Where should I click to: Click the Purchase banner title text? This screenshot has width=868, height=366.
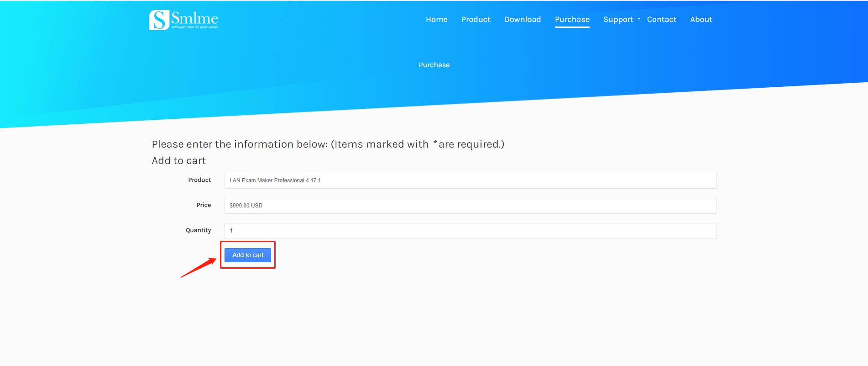click(434, 65)
